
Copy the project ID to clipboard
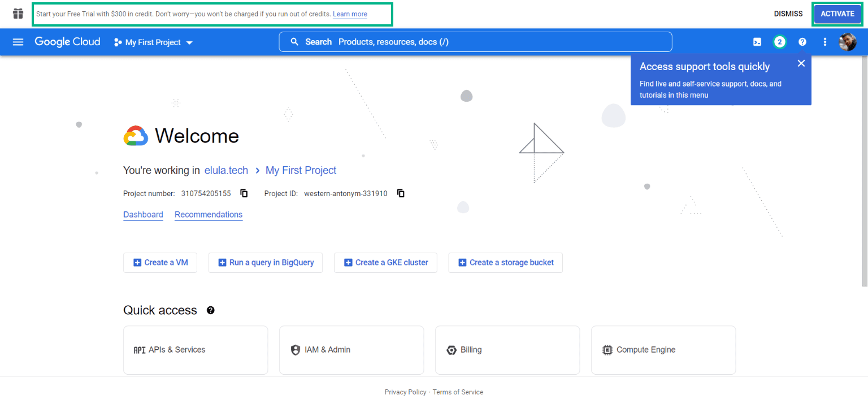point(401,193)
